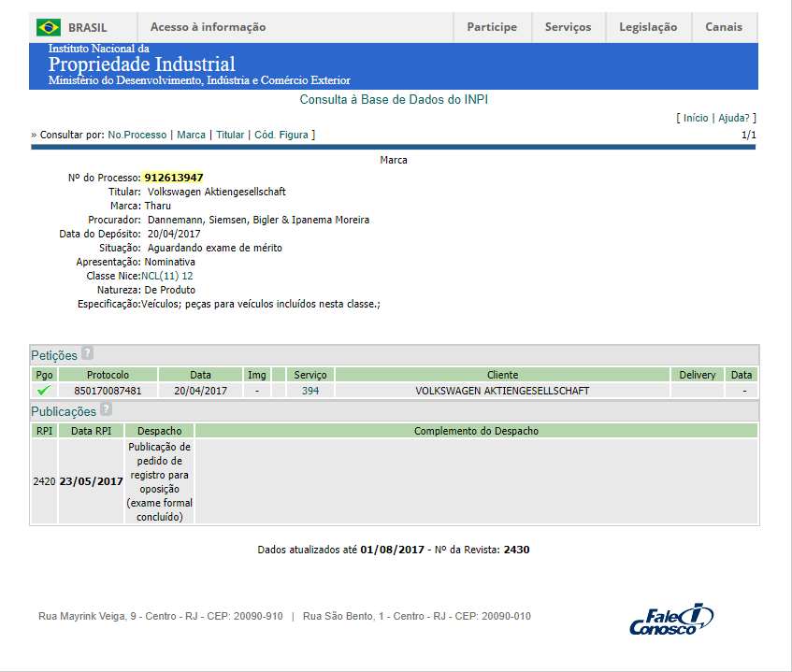This screenshot has height=672, width=792.
Task: Click RPI number 2420
Action: pos(44,481)
